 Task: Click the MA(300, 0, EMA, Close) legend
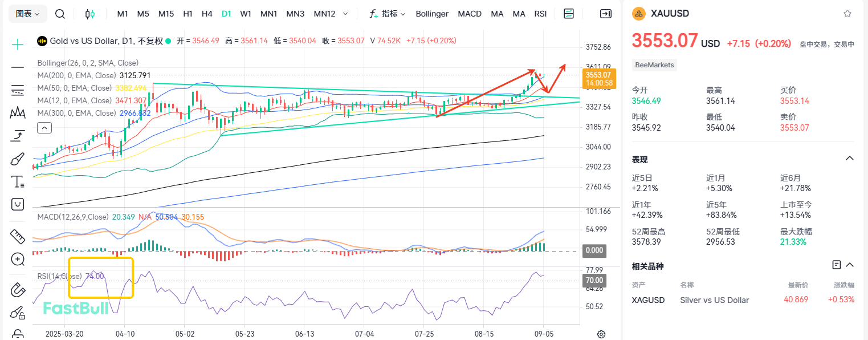(77, 113)
